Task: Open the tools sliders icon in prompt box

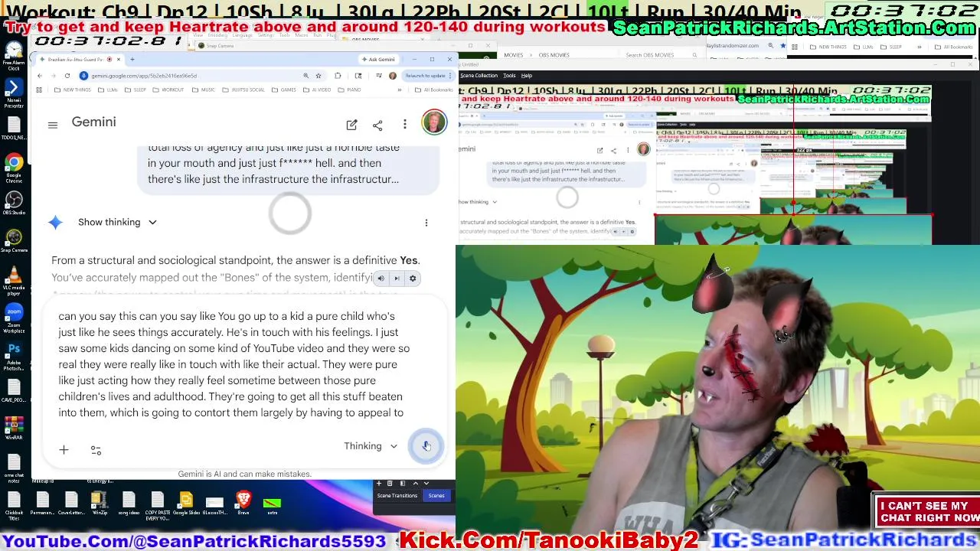Action: click(x=96, y=451)
